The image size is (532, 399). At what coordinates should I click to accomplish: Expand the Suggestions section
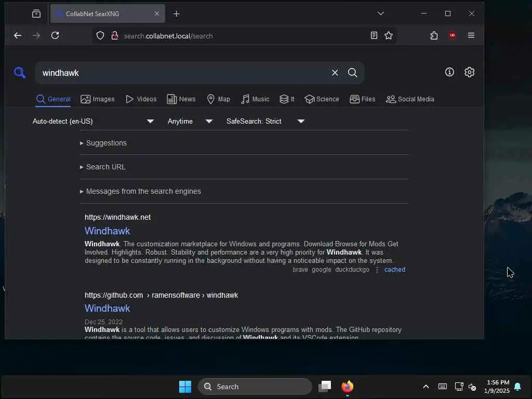103,143
